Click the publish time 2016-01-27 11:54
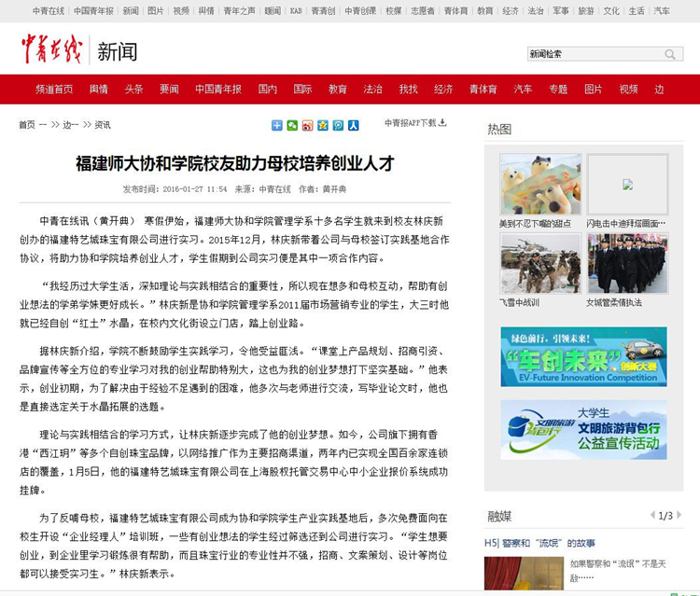Viewport: 700px width, 596px height. [195, 189]
